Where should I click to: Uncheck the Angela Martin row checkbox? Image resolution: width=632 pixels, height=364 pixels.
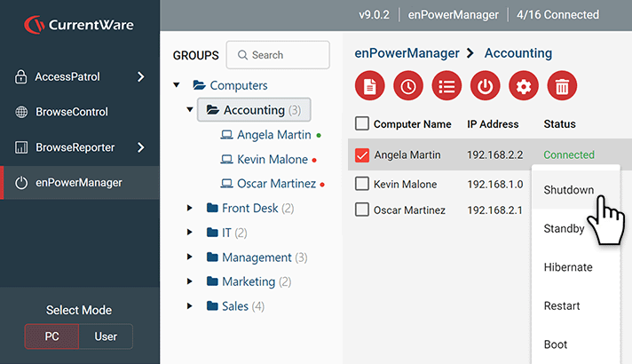[x=362, y=154]
